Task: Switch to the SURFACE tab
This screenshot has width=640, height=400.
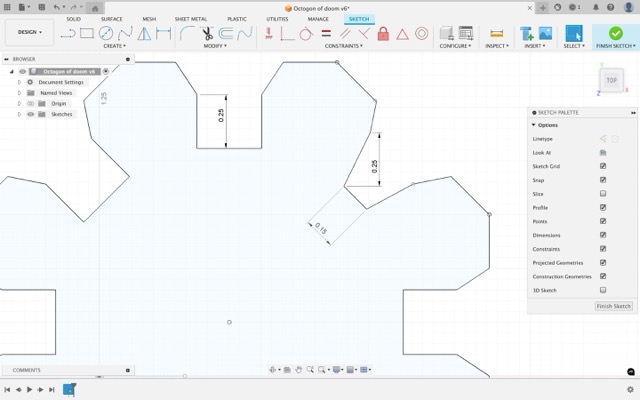Action: tap(111, 19)
